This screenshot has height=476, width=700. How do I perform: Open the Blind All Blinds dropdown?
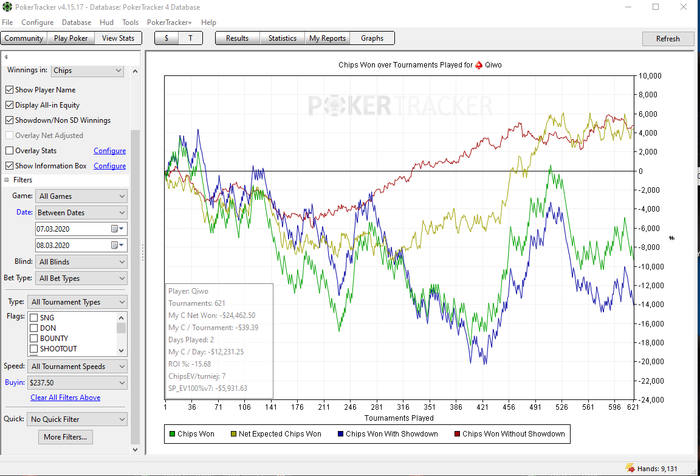click(x=82, y=262)
